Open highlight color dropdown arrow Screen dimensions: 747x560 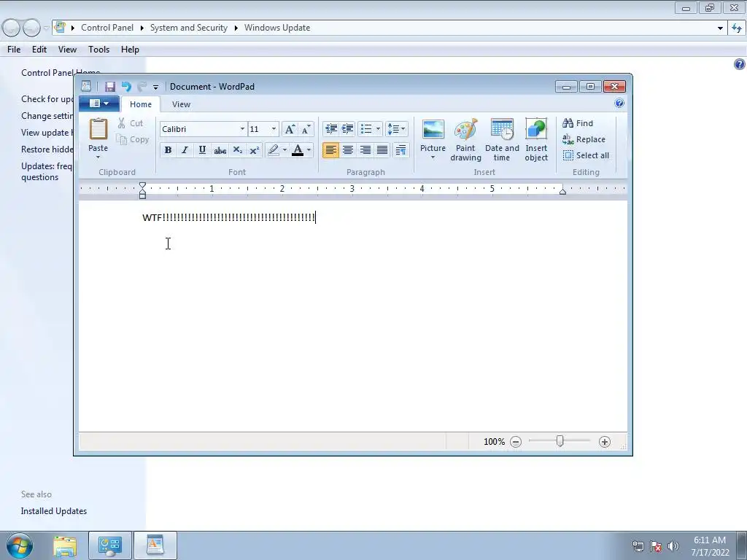point(285,150)
